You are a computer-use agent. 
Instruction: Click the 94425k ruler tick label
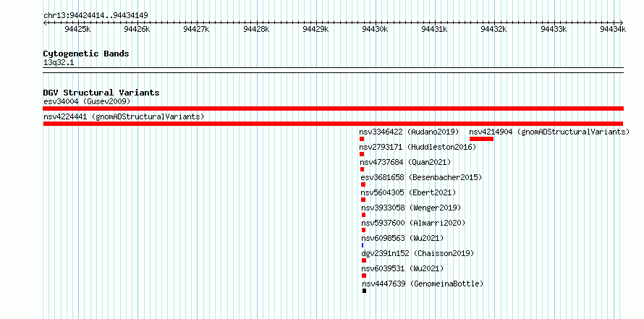[77, 29]
